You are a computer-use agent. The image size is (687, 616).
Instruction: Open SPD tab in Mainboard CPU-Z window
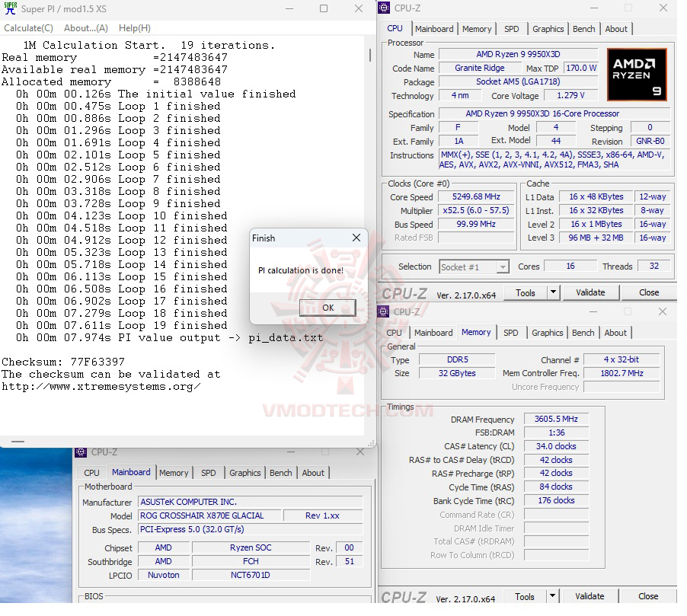click(x=209, y=473)
